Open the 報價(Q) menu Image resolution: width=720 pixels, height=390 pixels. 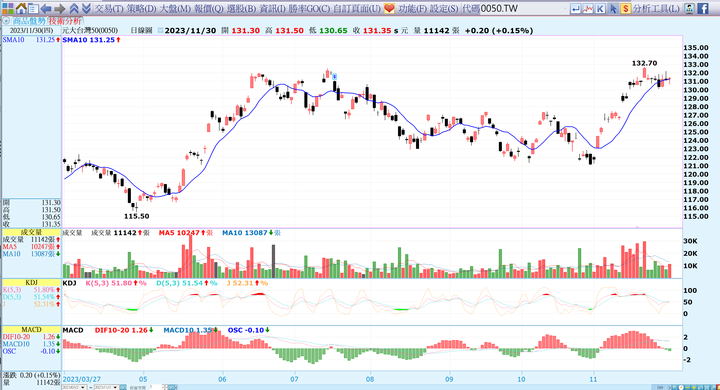pyautogui.click(x=208, y=8)
